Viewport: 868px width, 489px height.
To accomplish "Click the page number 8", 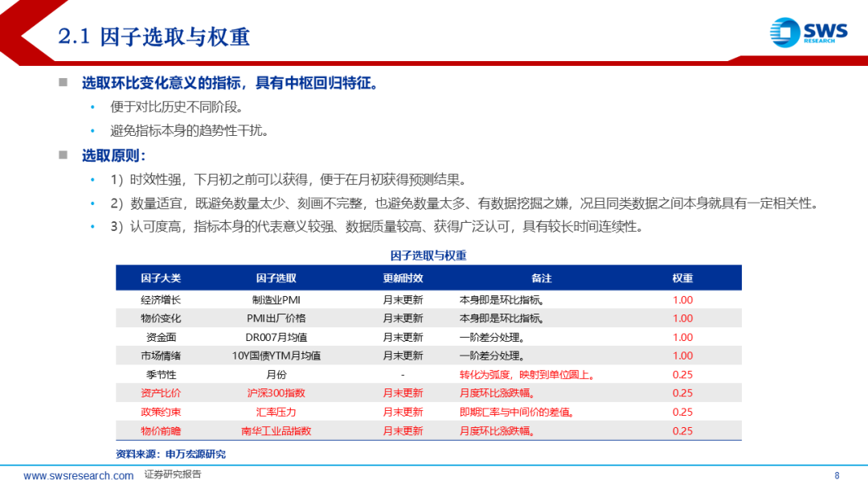I will point(837,475).
